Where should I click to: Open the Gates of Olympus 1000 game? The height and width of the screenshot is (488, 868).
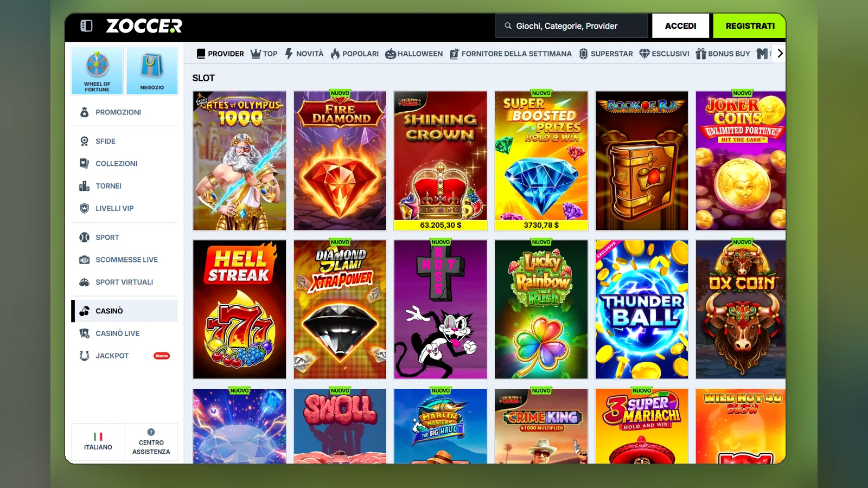[240, 160]
